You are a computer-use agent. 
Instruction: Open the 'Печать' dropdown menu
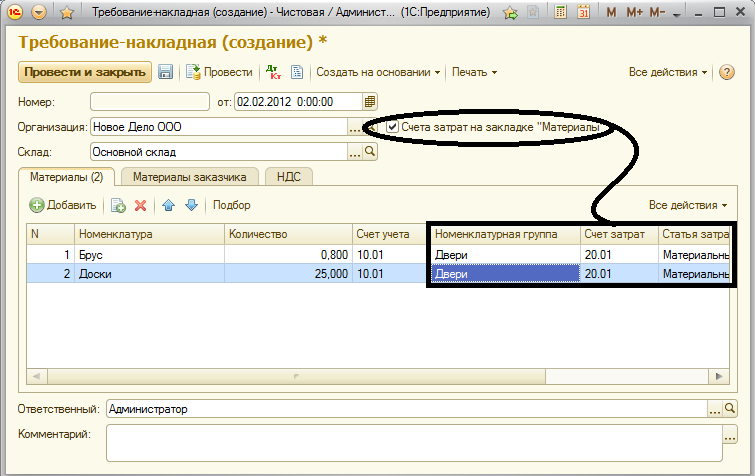[474, 72]
